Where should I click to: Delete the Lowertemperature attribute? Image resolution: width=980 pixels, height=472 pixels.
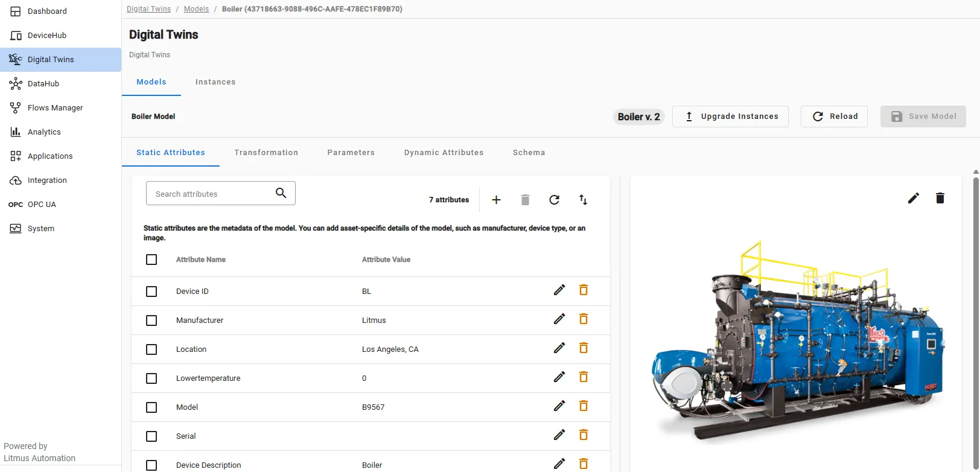(x=584, y=377)
